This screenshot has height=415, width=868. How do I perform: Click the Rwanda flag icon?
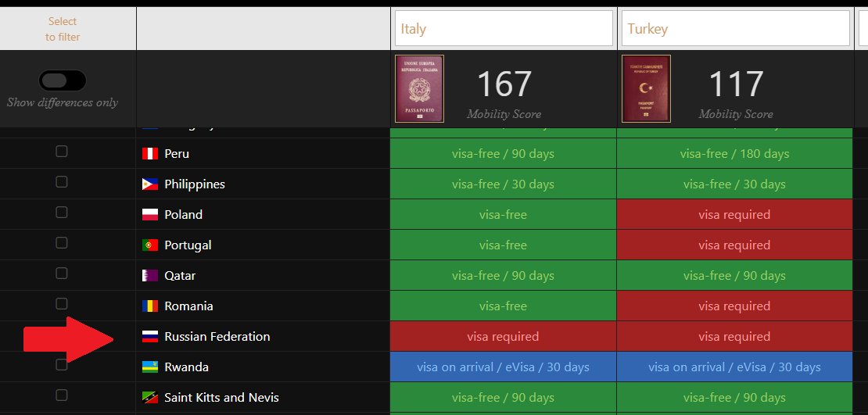149,367
